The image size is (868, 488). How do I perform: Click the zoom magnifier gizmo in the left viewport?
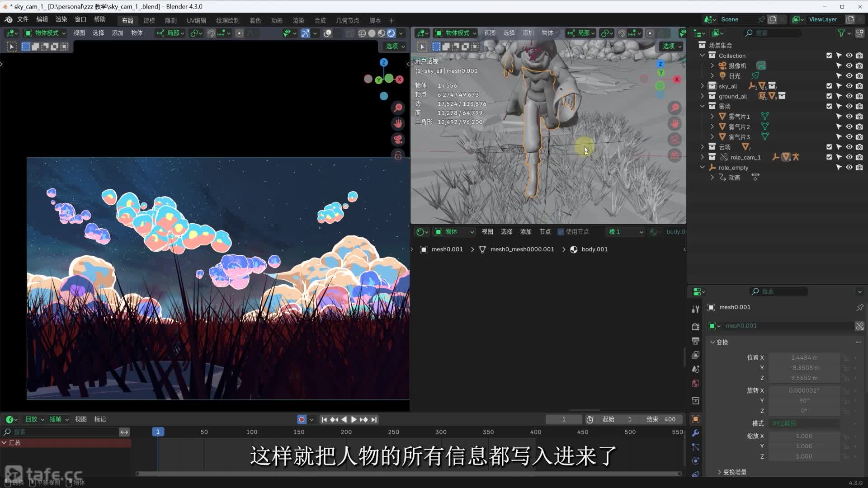tap(398, 108)
